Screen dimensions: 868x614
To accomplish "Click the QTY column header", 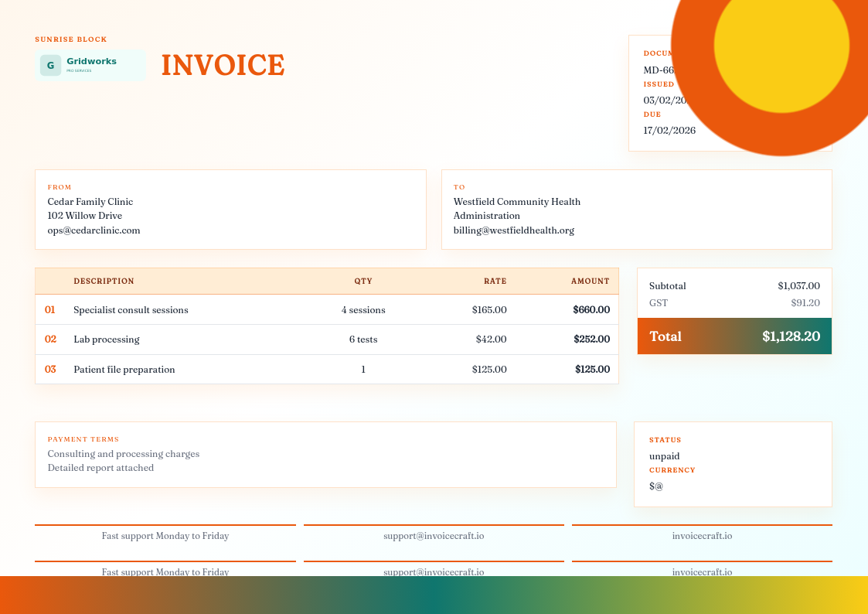I will [363, 281].
